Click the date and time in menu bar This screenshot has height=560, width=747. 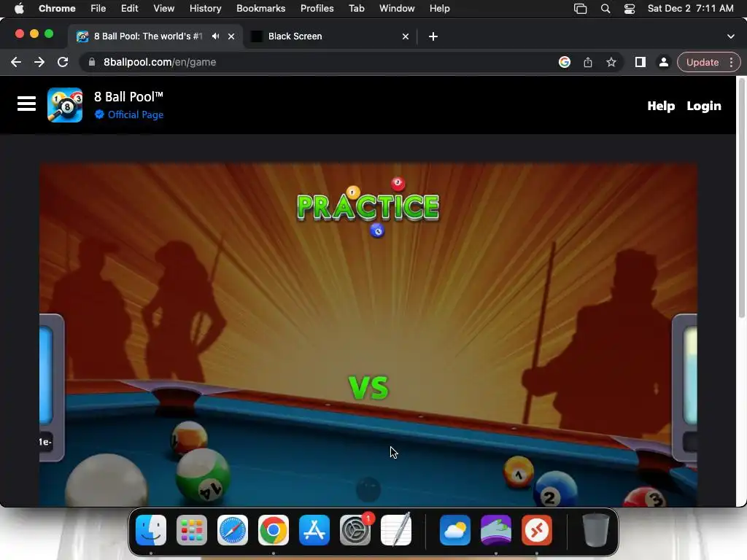[x=690, y=8]
